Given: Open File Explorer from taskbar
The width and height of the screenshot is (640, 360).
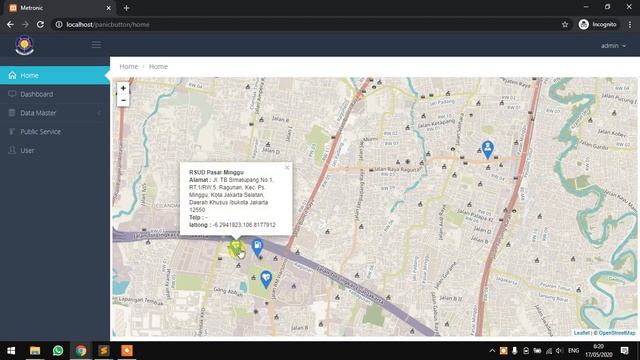Looking at the screenshot, I should pyautogui.click(x=35, y=351).
